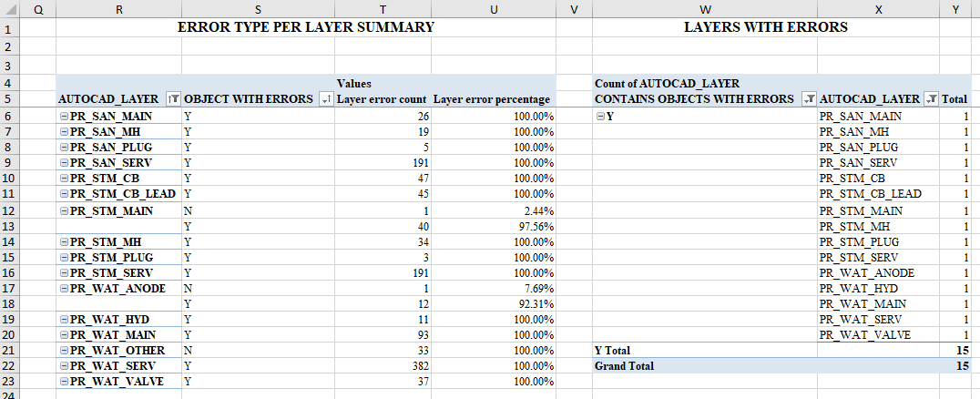This screenshot has width=980, height=399.
Task: Click the ERROR TYPE PER LAYER SUMMARY title
Action: 305,27
